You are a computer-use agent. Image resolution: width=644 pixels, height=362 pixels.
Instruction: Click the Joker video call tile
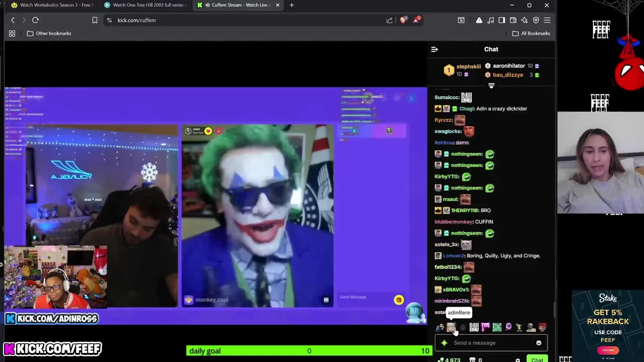[x=257, y=216]
